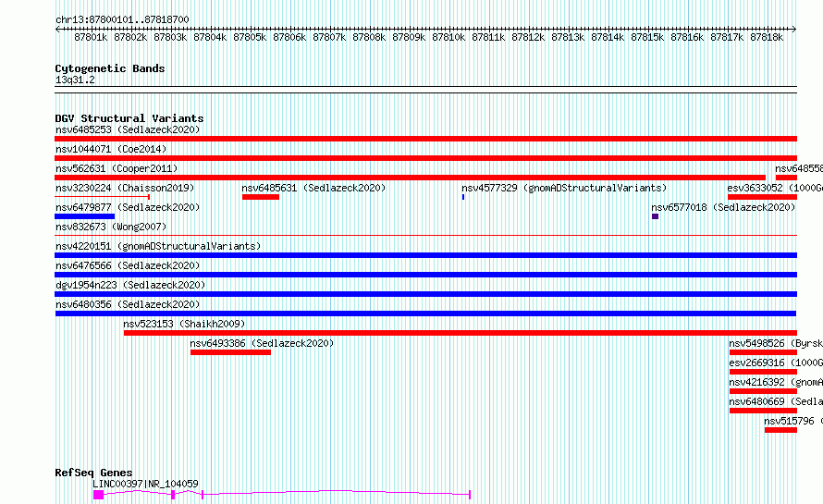Click the 87801k ruler tick label
This screenshot has height=504, width=823.
coord(91,37)
